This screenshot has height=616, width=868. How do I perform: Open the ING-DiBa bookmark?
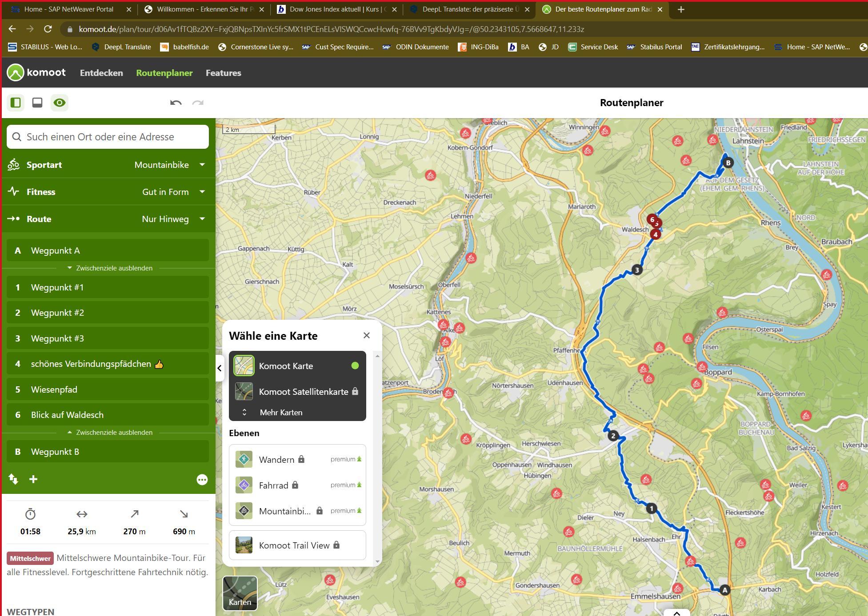click(478, 47)
